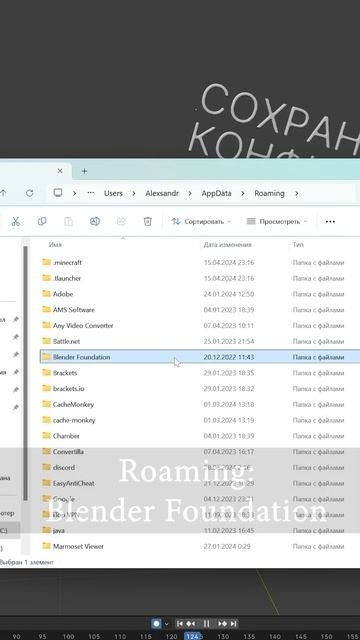The height and width of the screenshot is (640, 360).
Task: Select the AMS Software folder name
Action: (74, 309)
